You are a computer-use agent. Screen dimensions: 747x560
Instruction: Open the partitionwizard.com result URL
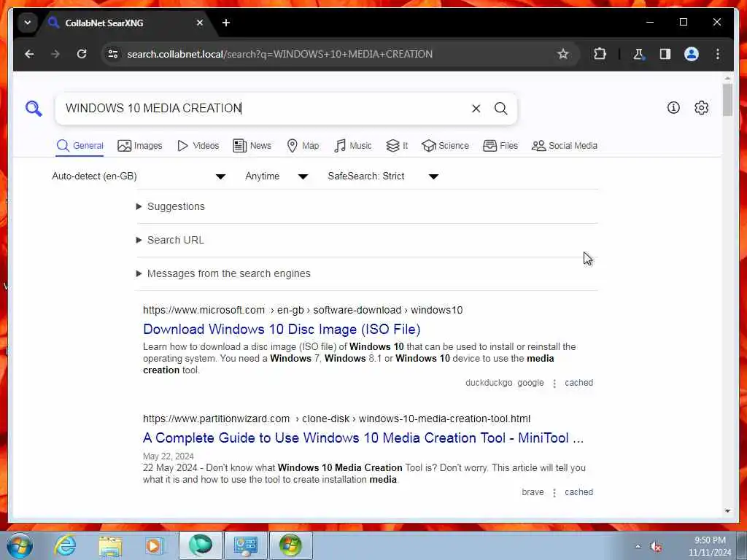[336, 419]
